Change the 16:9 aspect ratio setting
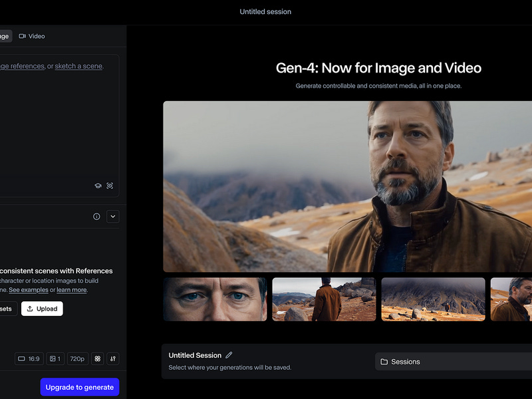Screen dimensions: 532x399 click(x=29, y=358)
